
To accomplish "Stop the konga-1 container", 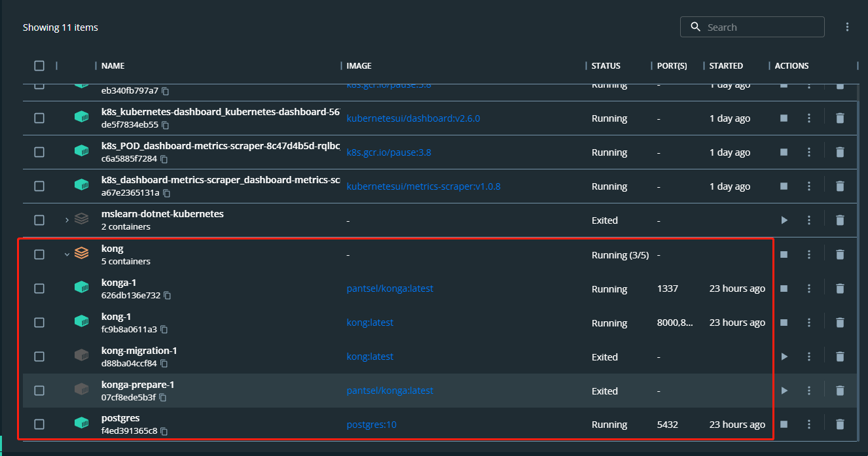I will [x=784, y=289].
